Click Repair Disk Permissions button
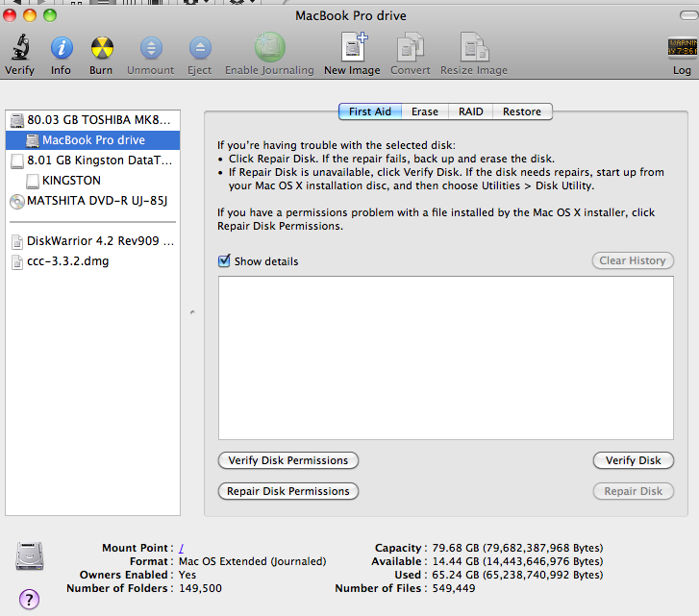 click(288, 491)
